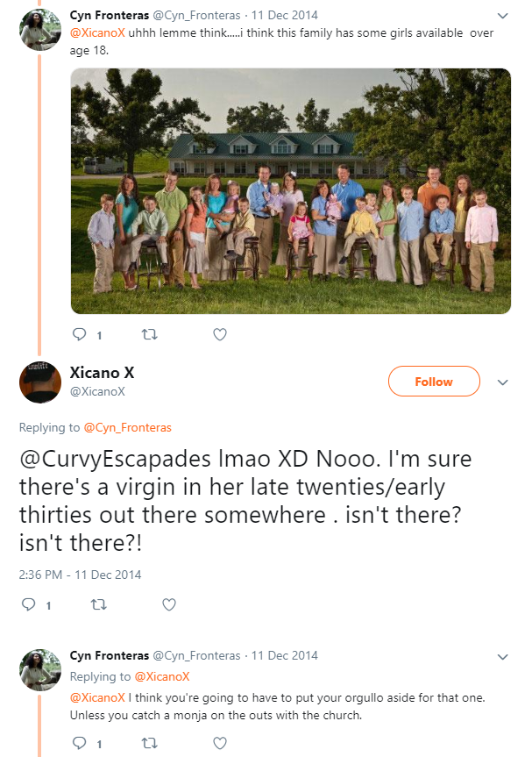Retweet the family photo tweet
This screenshot has height=757, width=532.
point(150,334)
